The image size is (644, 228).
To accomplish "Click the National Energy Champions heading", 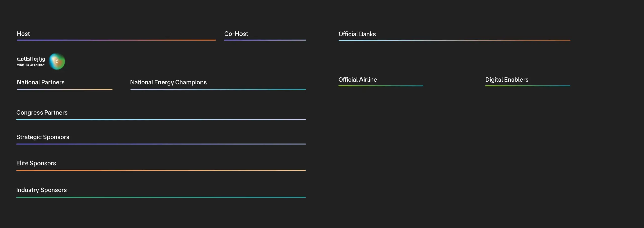I will tap(168, 82).
